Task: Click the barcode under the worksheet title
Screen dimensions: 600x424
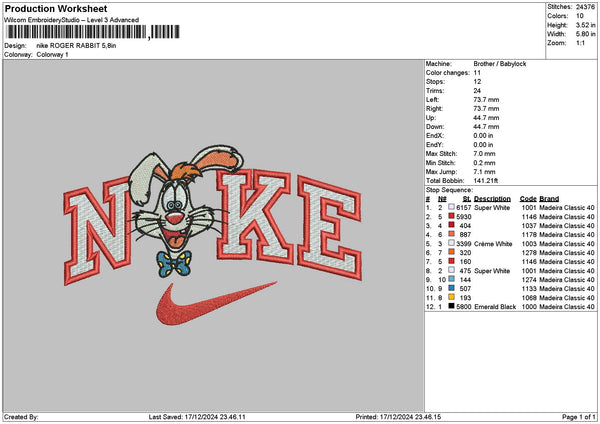Action: [x=93, y=32]
